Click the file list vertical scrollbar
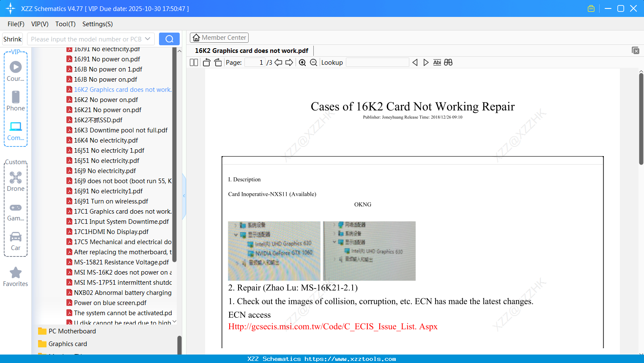This screenshot has height=363, width=644. (174, 154)
